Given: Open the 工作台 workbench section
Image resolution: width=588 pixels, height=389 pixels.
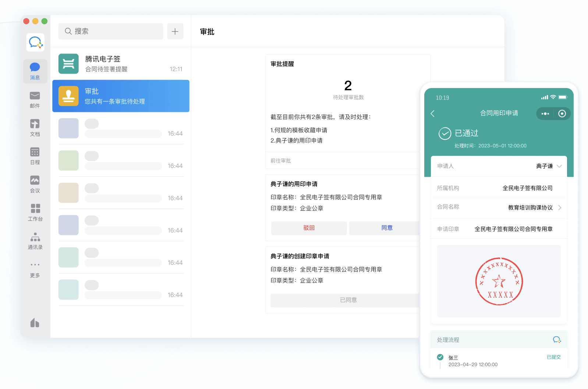Looking at the screenshot, I should (x=35, y=213).
